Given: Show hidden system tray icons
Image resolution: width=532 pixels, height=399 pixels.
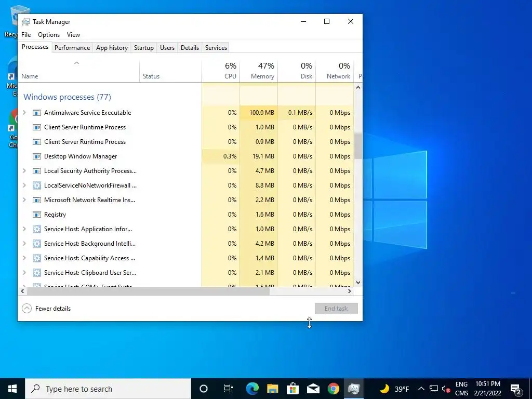Looking at the screenshot, I should (421, 389).
